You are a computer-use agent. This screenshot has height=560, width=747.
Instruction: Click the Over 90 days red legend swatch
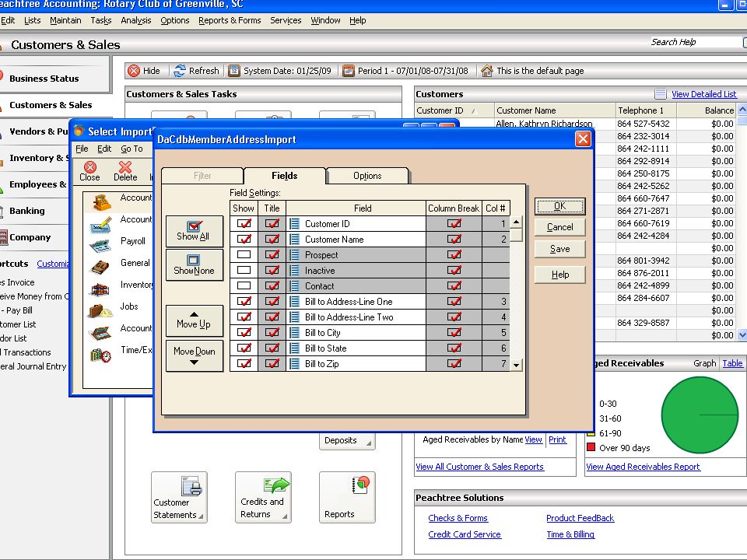pos(591,447)
